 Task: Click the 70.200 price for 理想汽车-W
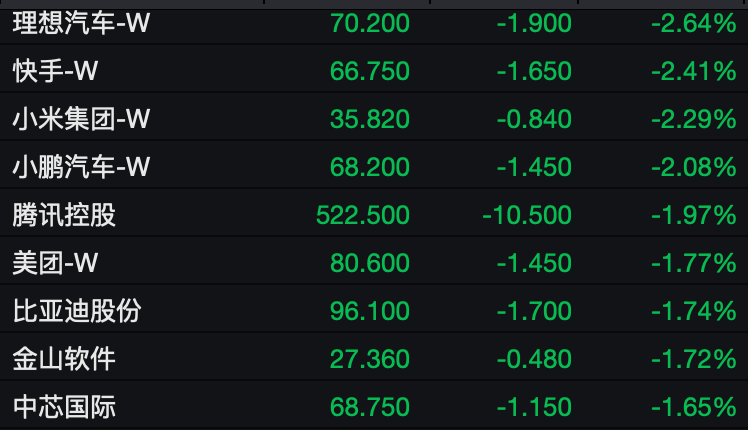(370, 23)
